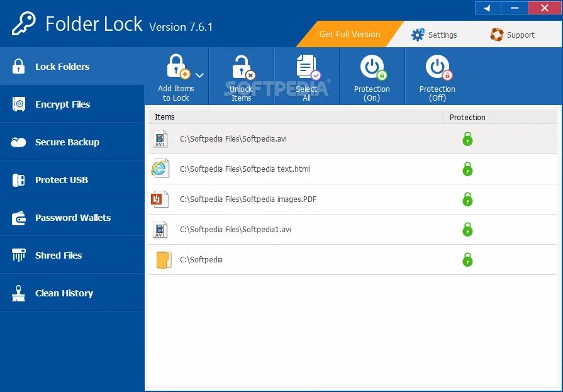563x392 pixels.
Task: Turn Protection (On) with the power icon
Action: [x=374, y=67]
